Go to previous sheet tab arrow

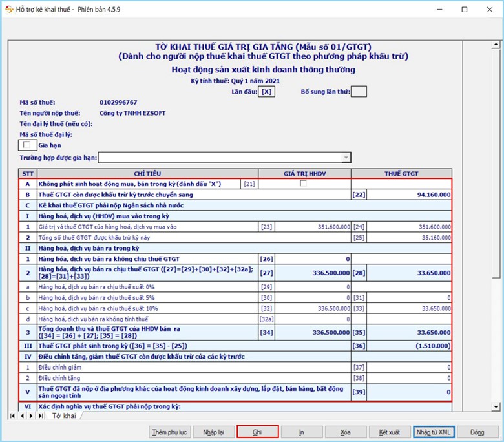click(x=21, y=416)
